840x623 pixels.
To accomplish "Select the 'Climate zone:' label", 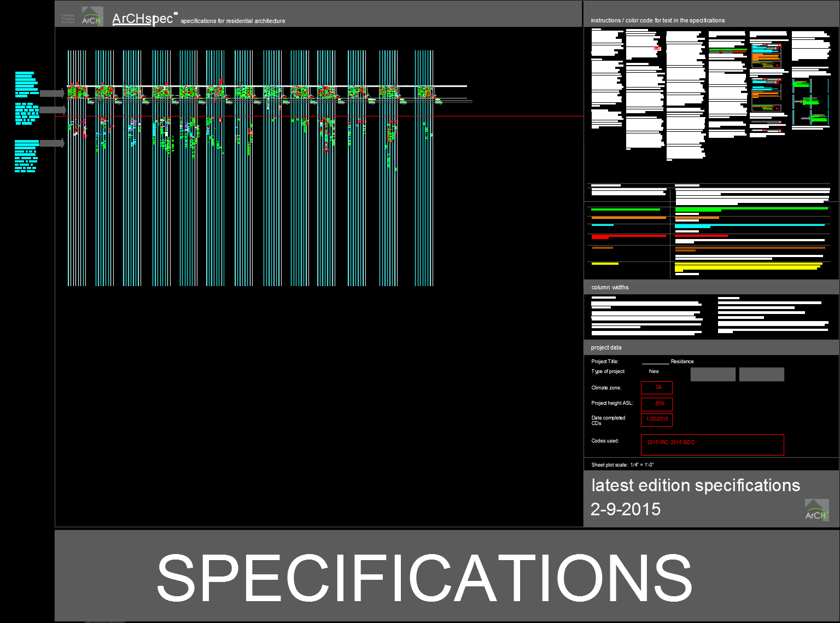I will 606,388.
